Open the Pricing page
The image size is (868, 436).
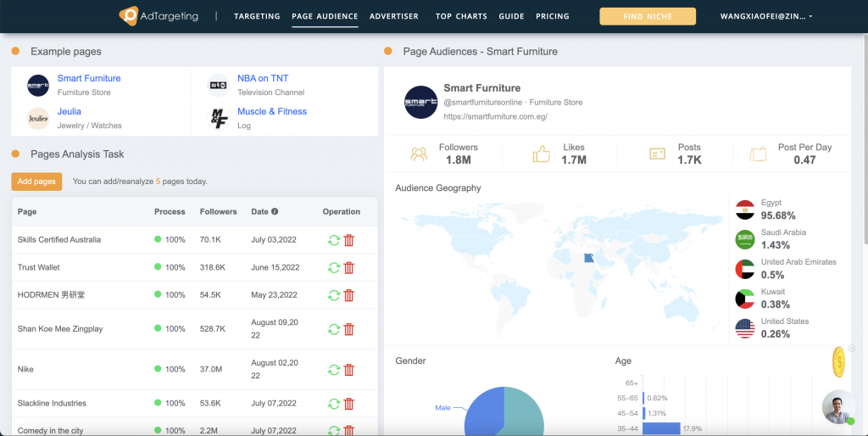coord(553,16)
